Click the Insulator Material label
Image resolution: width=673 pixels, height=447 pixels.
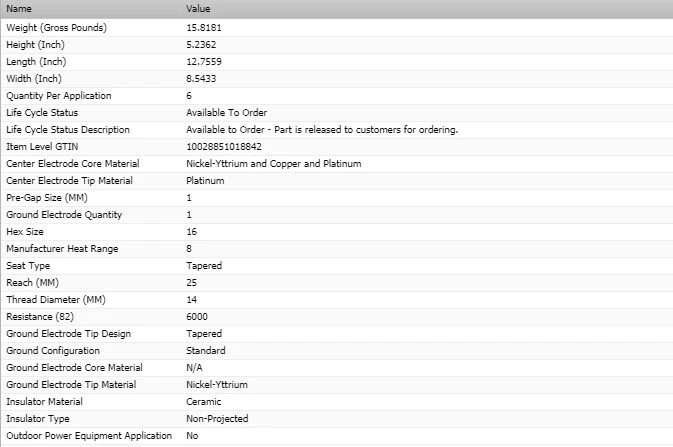click(44, 402)
